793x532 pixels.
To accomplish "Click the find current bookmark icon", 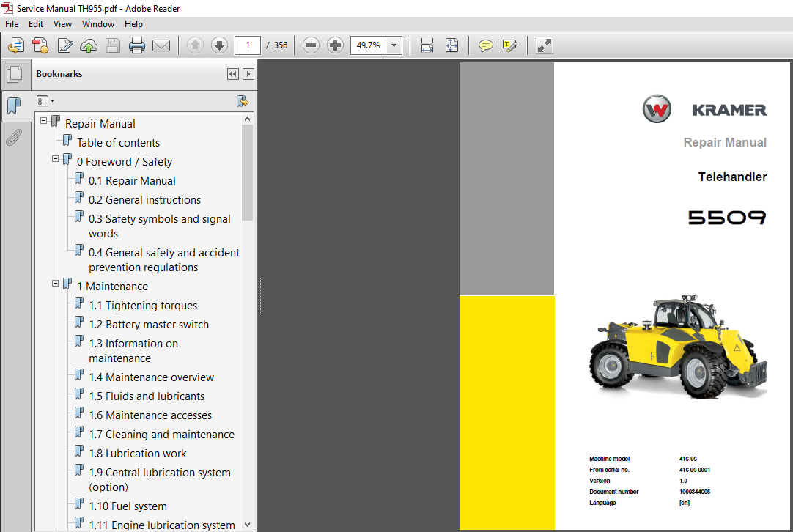I will pyautogui.click(x=243, y=101).
